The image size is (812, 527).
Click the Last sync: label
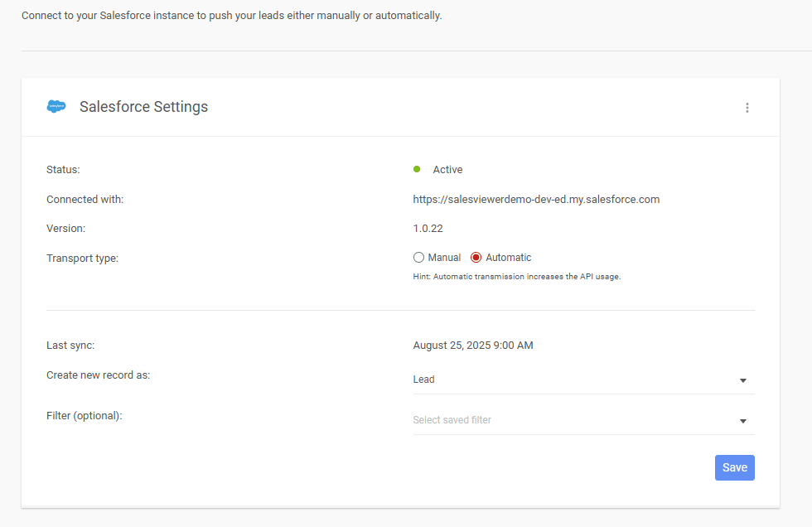click(70, 346)
